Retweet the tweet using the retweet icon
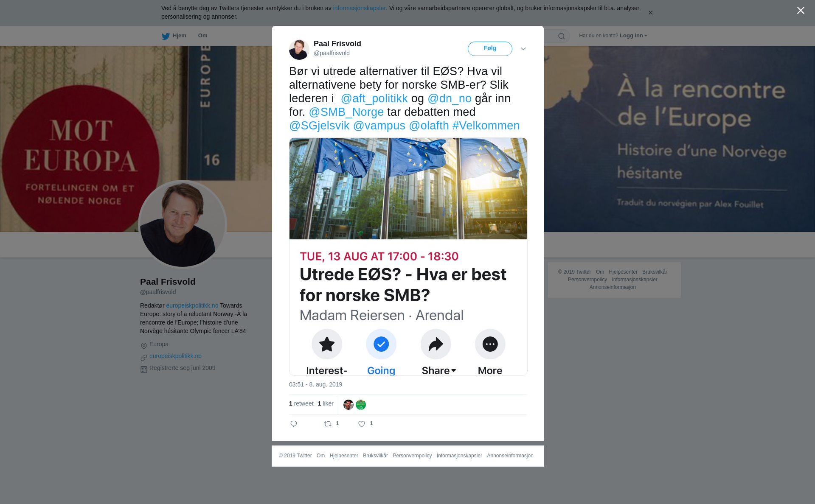 328,424
